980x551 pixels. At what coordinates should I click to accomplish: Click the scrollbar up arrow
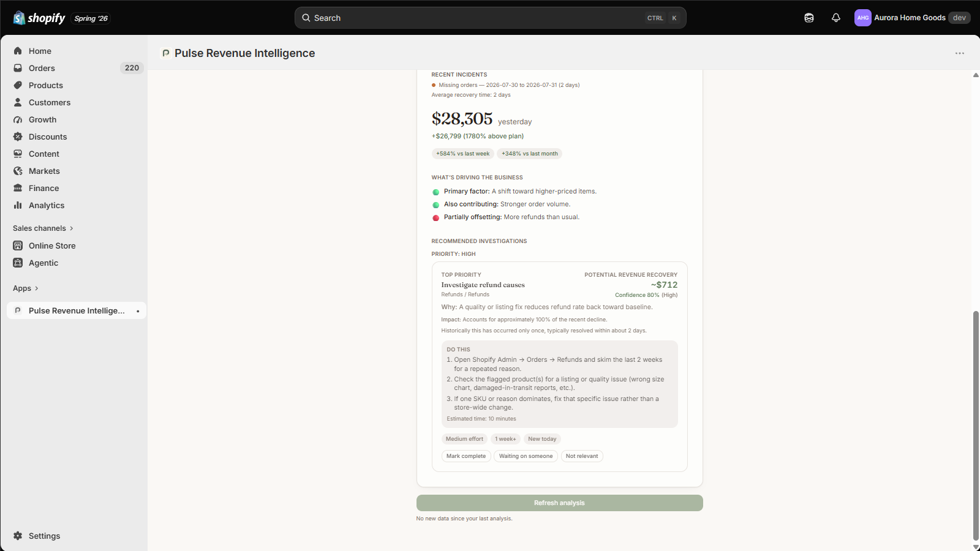[976, 75]
